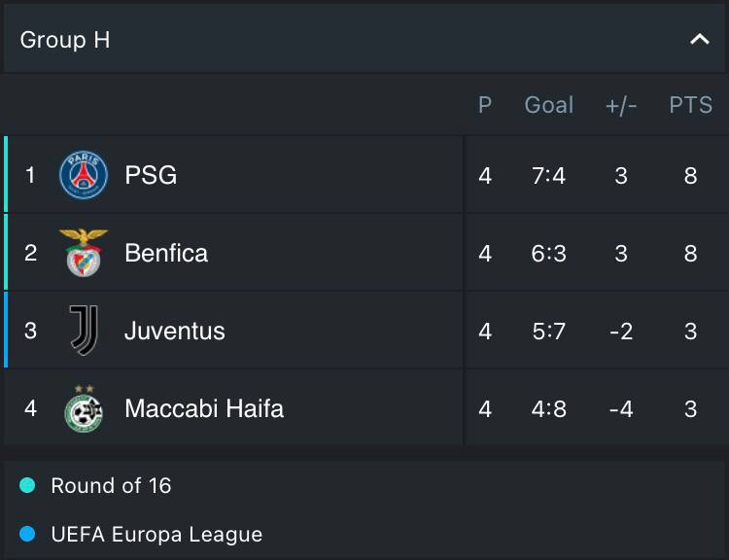Open the Maccabi Haifa team name link

(204, 408)
